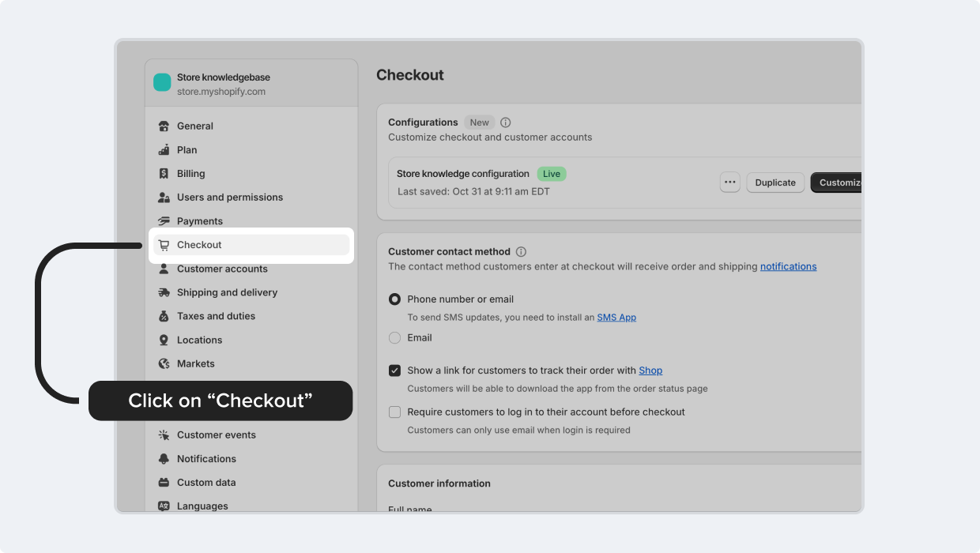The height and width of the screenshot is (553, 980).
Task: Follow the notifications link
Action: tap(788, 267)
